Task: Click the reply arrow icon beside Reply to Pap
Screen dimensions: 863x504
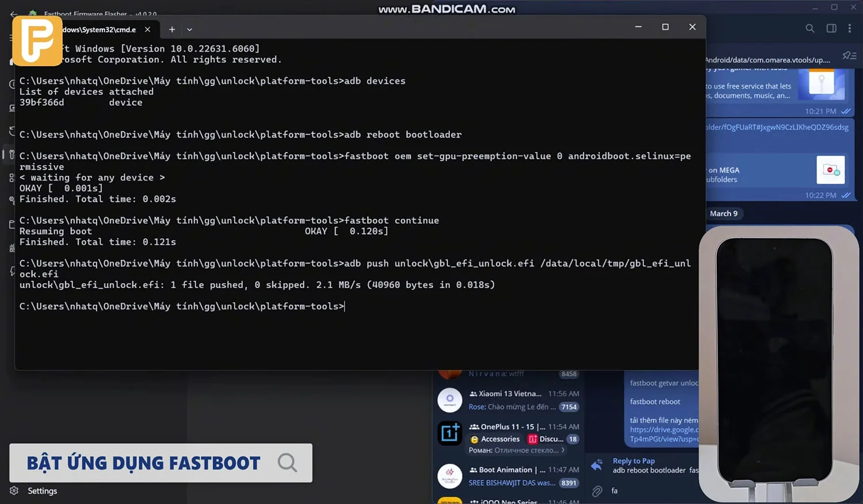Action: pos(597,465)
